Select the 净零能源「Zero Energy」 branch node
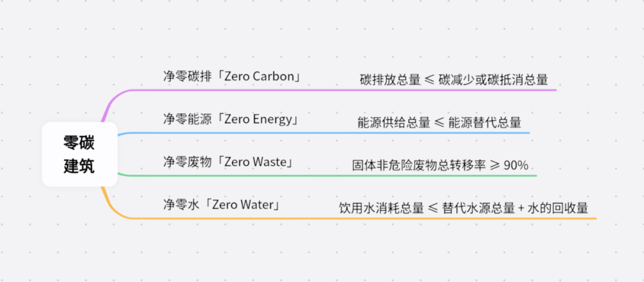Viewport: 644px width, 282px height. (x=230, y=119)
